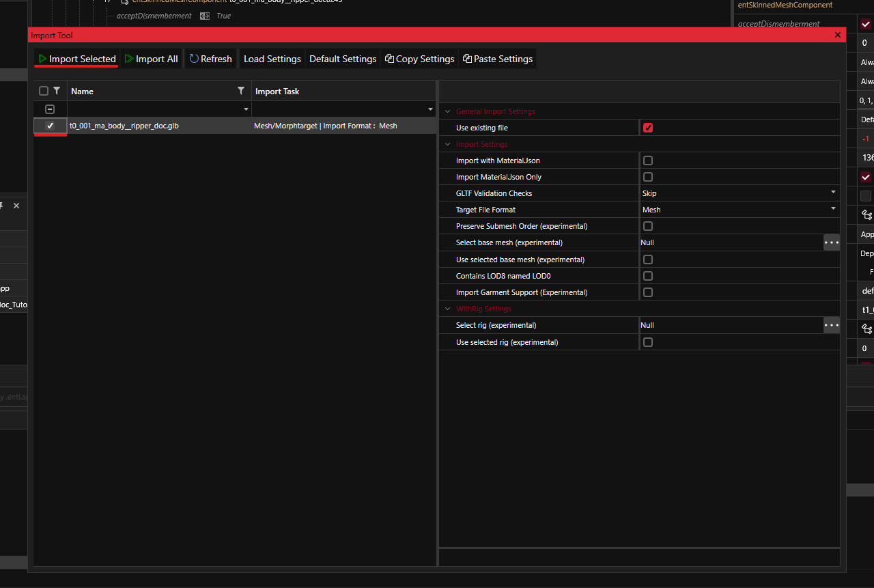The image size is (874, 588).
Task: Open the Name column filter icon
Action: [240, 91]
